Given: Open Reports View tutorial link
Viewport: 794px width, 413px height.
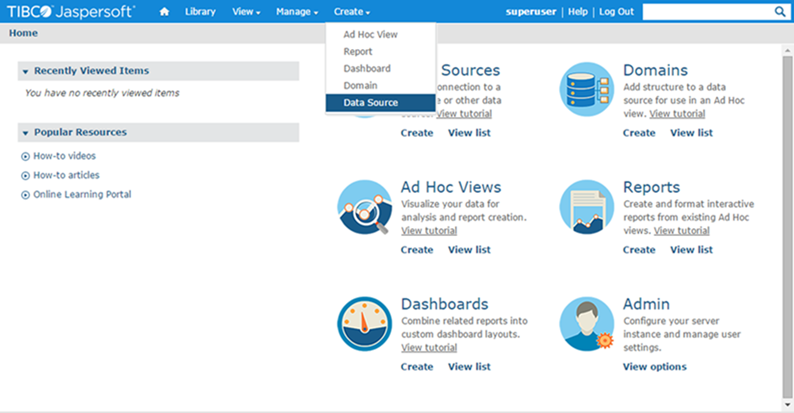Looking at the screenshot, I should pos(682,231).
